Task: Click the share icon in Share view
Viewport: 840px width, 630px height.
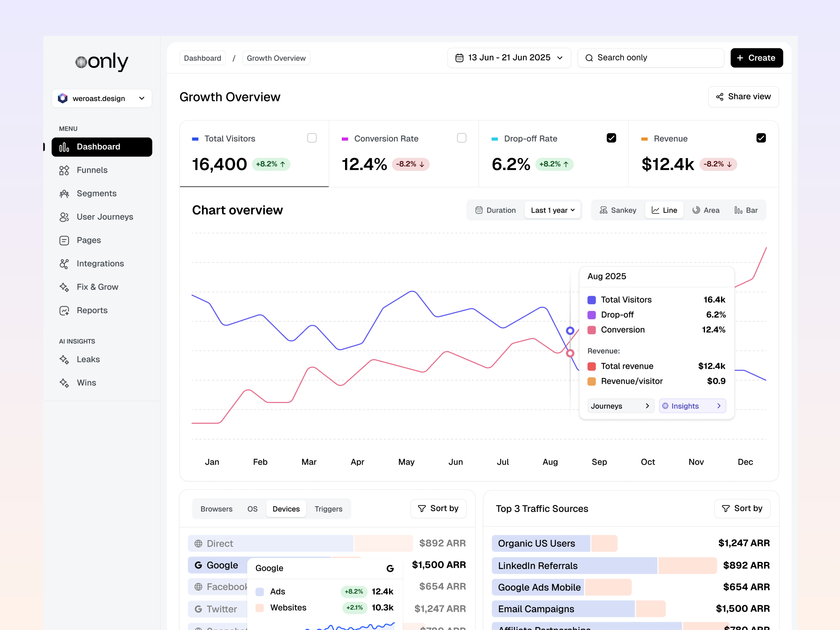Action: pyautogui.click(x=720, y=97)
